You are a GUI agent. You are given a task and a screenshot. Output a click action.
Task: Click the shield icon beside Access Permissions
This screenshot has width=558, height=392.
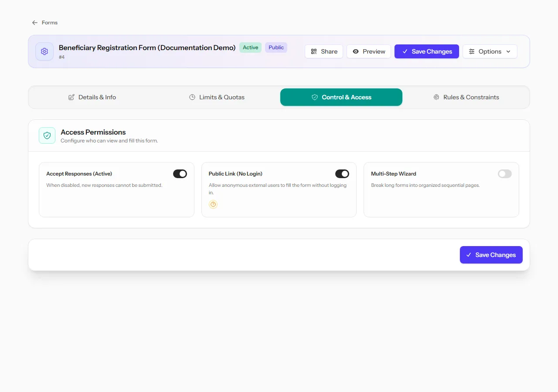(x=47, y=135)
